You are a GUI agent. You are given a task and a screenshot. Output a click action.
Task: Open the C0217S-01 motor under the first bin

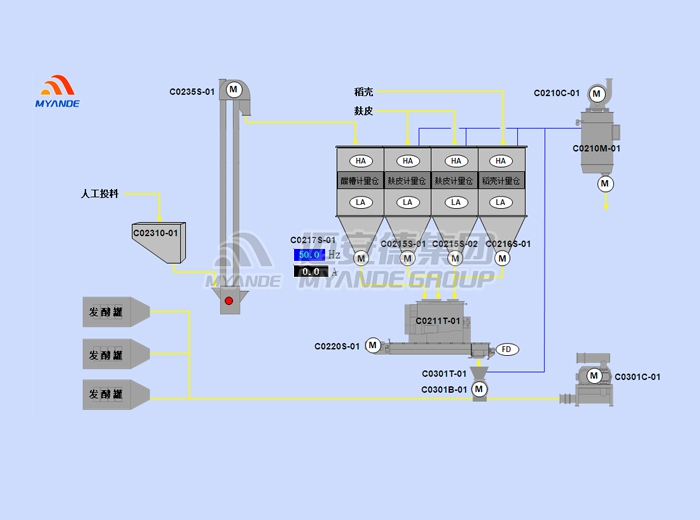click(x=358, y=259)
